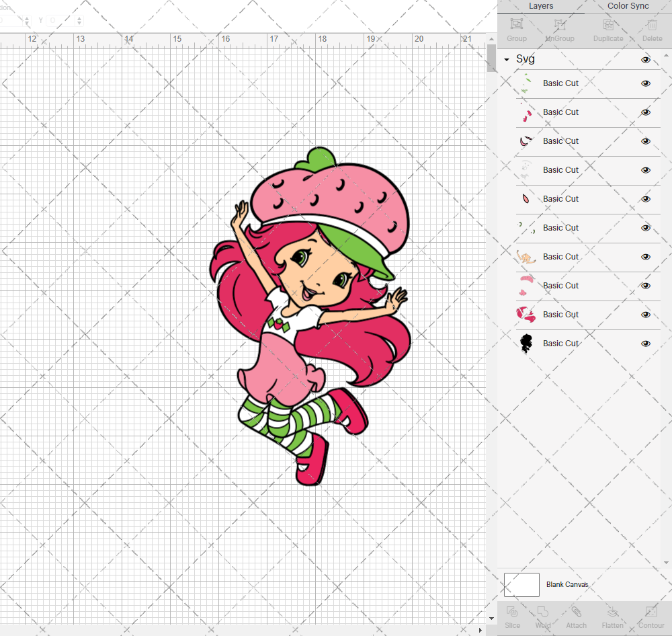Collapse the Svg layer group

pos(506,59)
